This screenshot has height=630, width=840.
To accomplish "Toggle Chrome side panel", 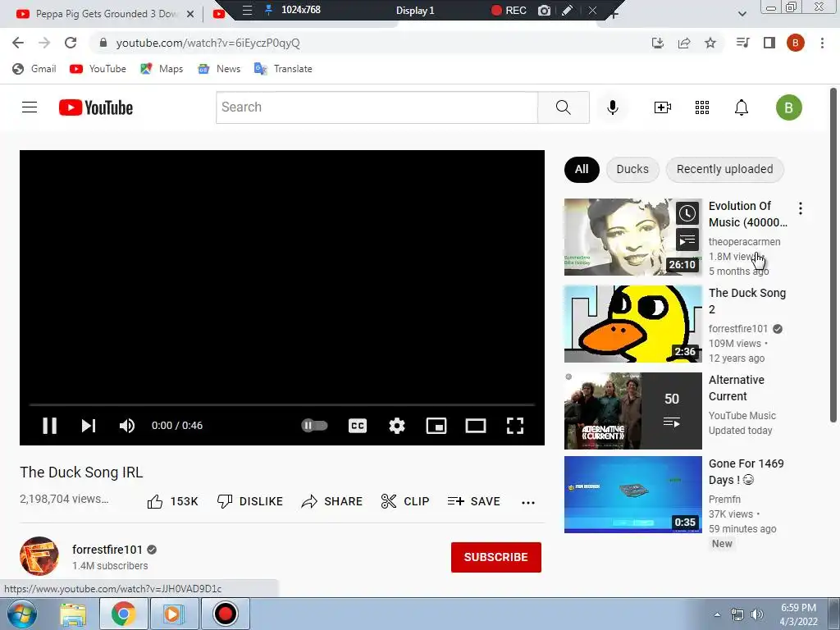I will pos(769,43).
